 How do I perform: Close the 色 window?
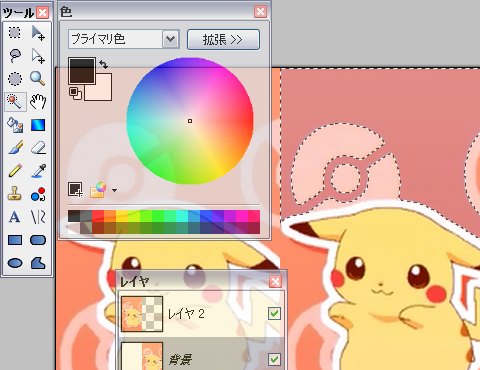[260, 12]
